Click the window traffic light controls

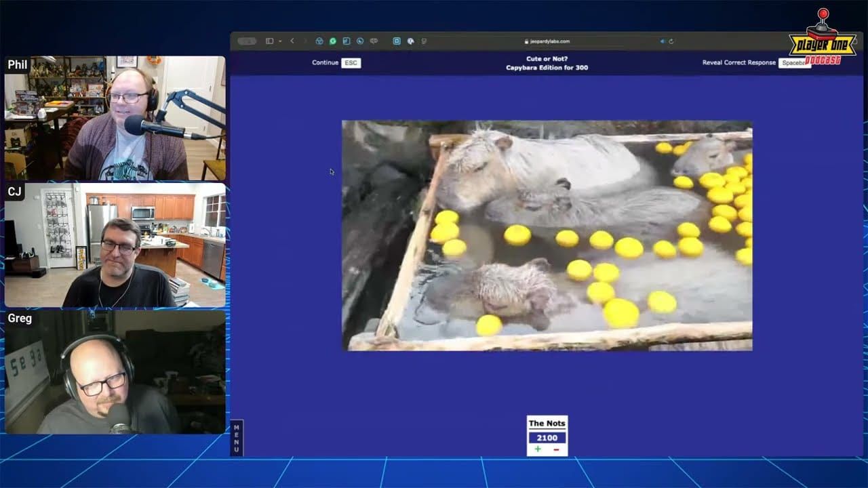click(x=247, y=41)
